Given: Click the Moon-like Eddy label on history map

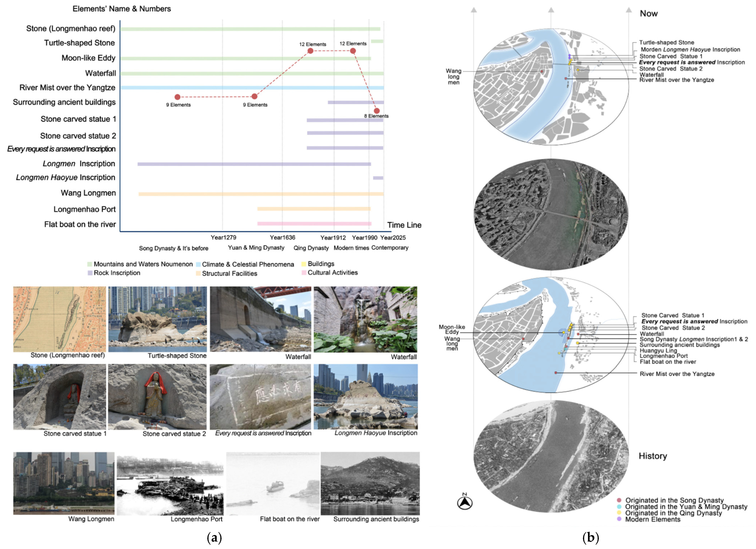Looking at the screenshot, I should pos(452,329).
